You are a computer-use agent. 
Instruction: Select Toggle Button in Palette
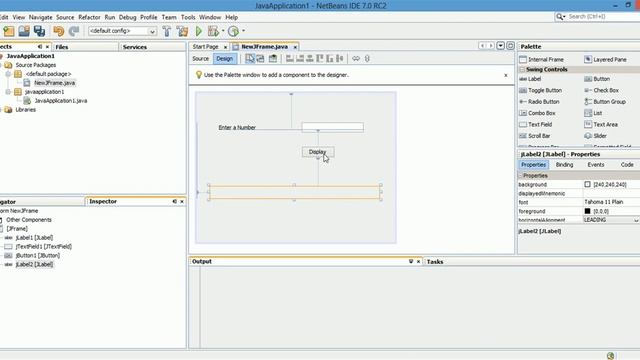(540, 90)
